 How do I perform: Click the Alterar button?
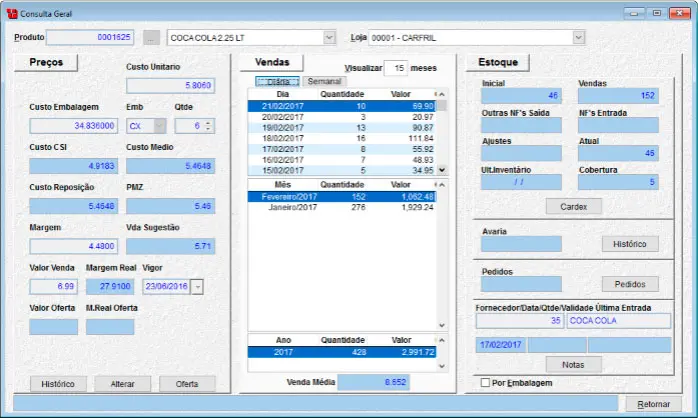122,384
